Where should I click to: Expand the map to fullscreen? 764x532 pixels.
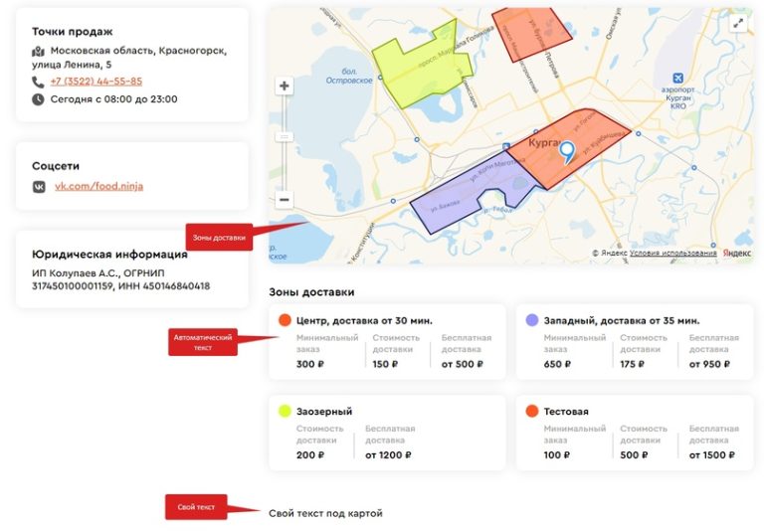(737, 23)
